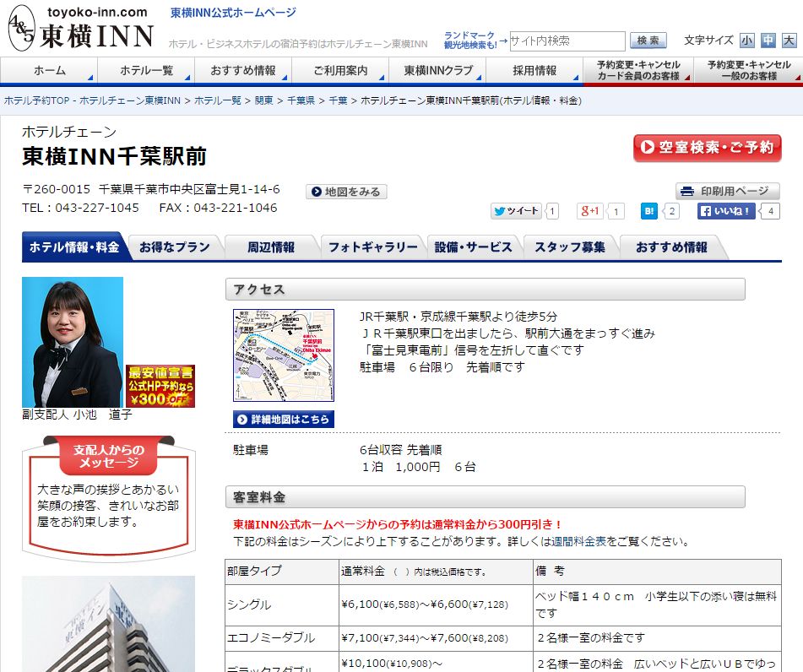Set font size to 小
803x672 pixels.
[746, 41]
